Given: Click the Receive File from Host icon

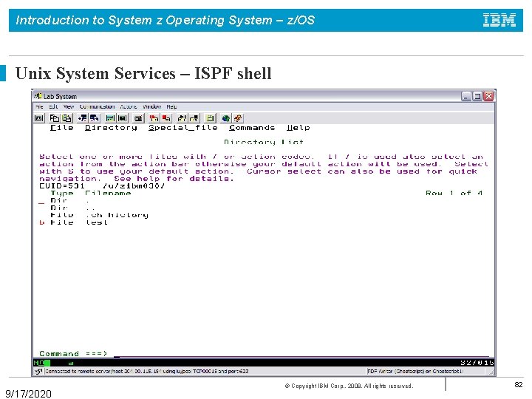Looking at the screenshot, I should tap(95, 118).
